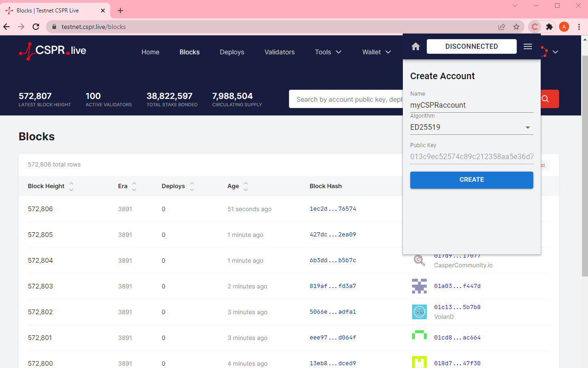Expand the Tools menu dropdown
This screenshot has width=588, height=368.
pos(328,52)
